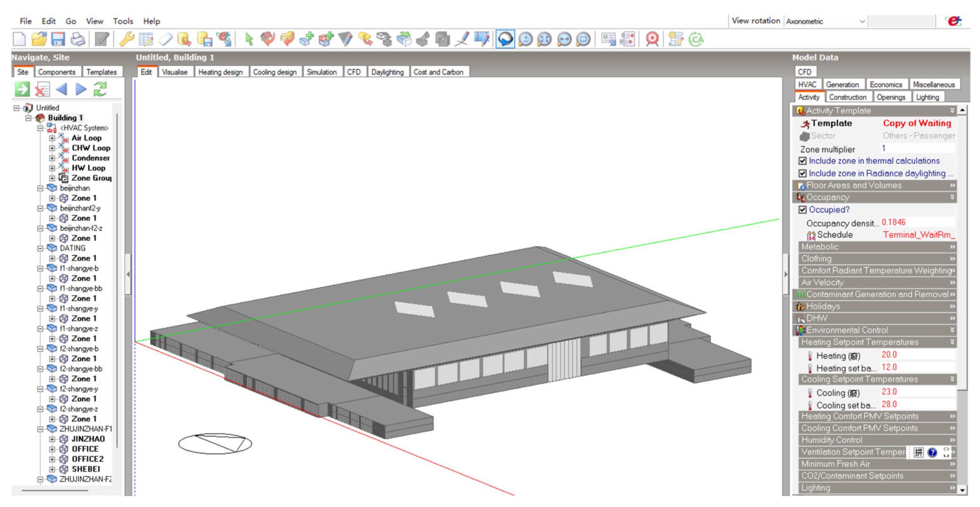The width and height of the screenshot is (980, 507).
Task: Expand the Air Loop tree node
Action: pos(52,138)
